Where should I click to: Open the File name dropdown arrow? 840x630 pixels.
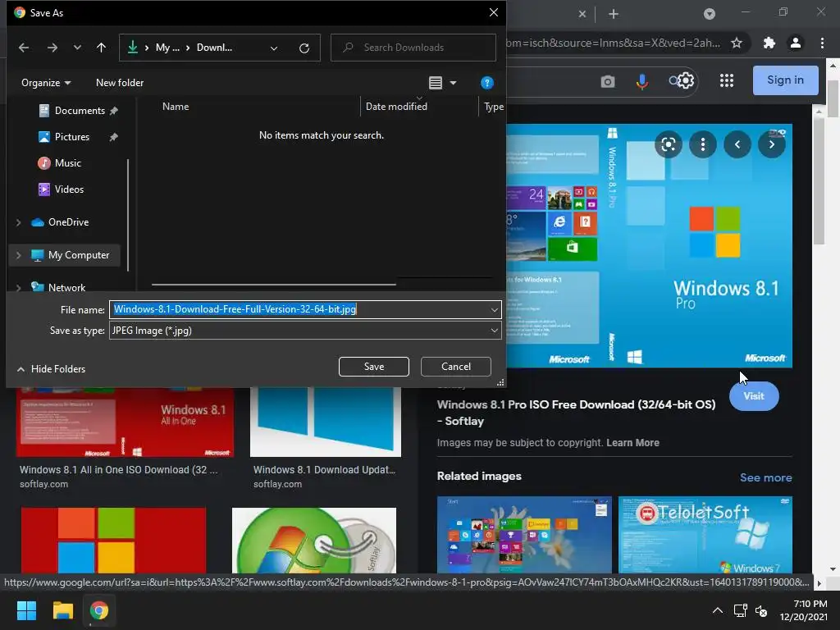coord(494,309)
